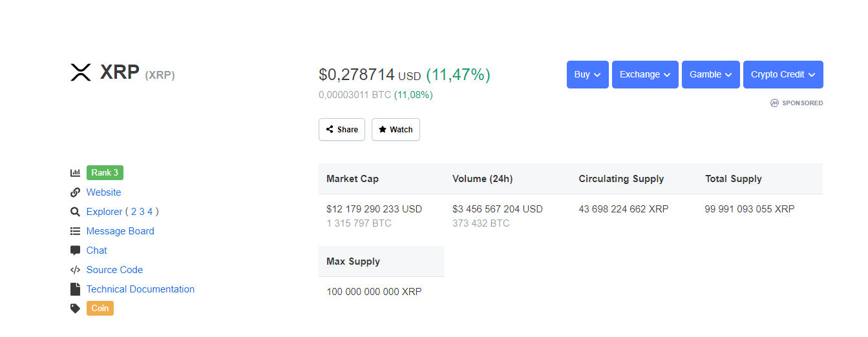Open the Technical Documentation link
This screenshot has width=868, height=337.
point(140,289)
